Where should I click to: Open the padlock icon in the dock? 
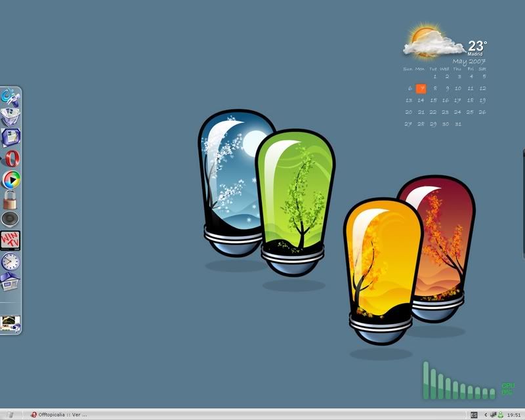coord(10,199)
